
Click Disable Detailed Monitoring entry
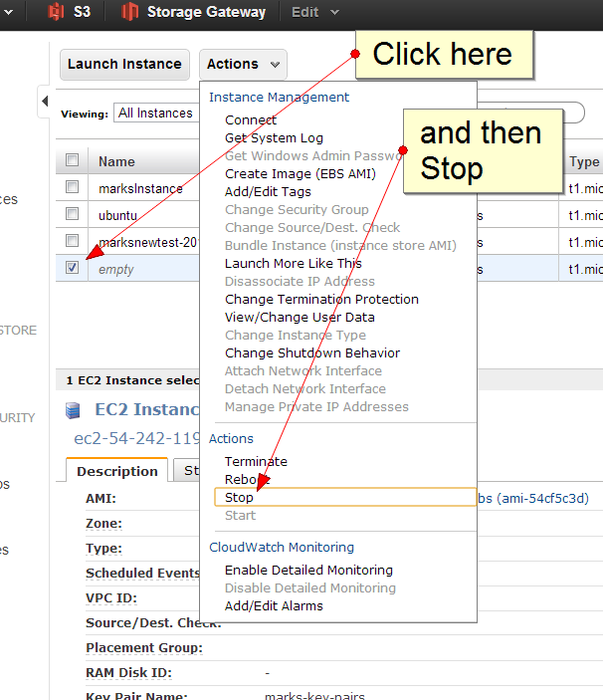[x=310, y=587]
